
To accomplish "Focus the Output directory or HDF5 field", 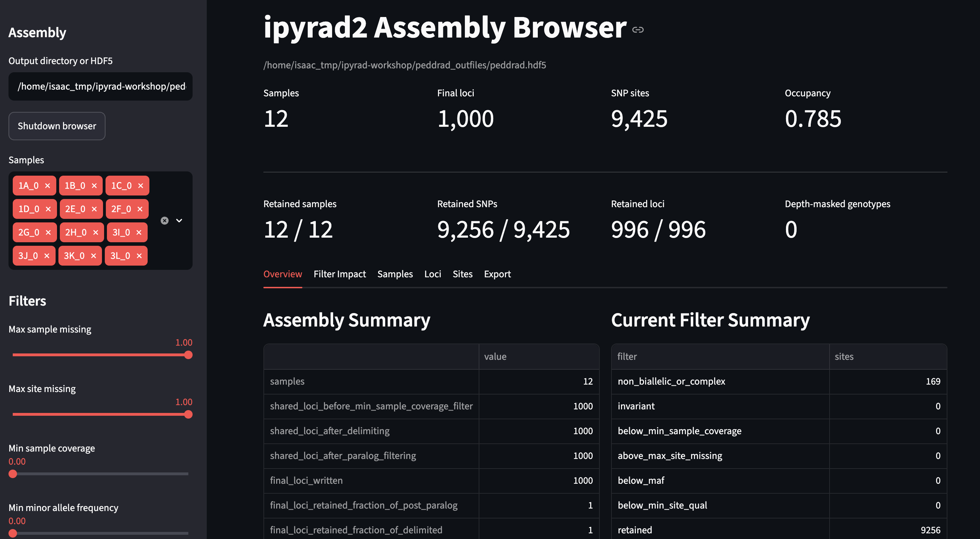I will click(x=101, y=86).
